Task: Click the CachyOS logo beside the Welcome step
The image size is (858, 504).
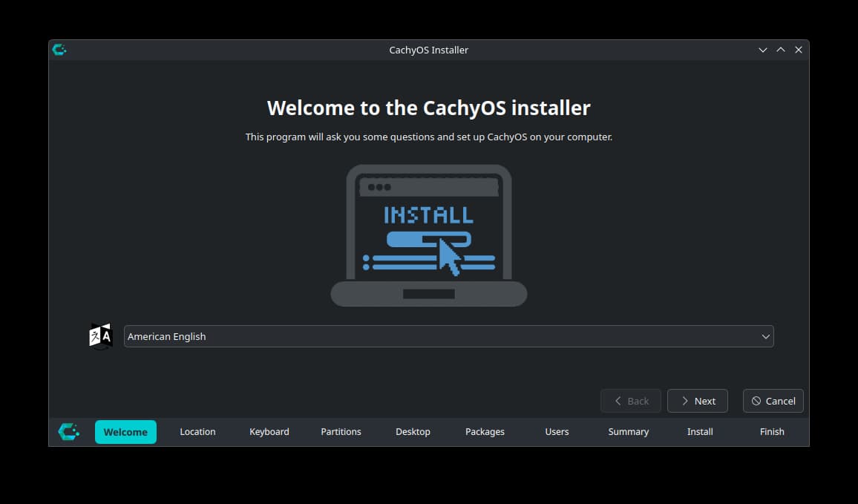Action: coord(69,432)
